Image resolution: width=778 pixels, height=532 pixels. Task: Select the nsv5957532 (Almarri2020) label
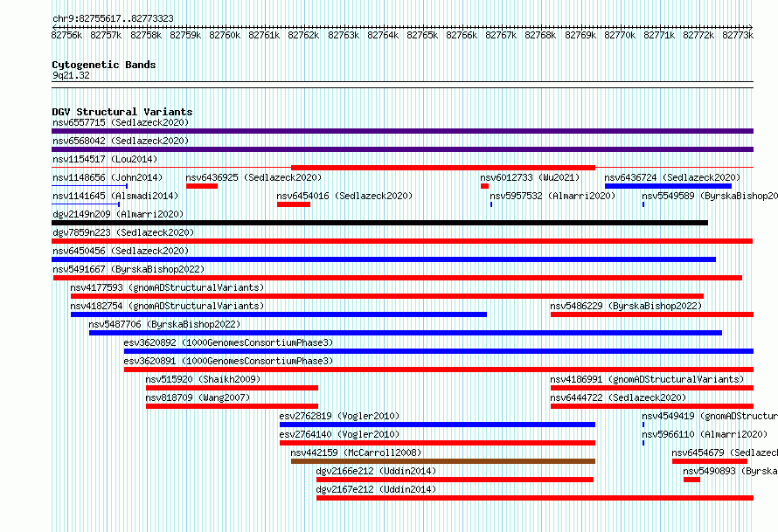(552, 196)
